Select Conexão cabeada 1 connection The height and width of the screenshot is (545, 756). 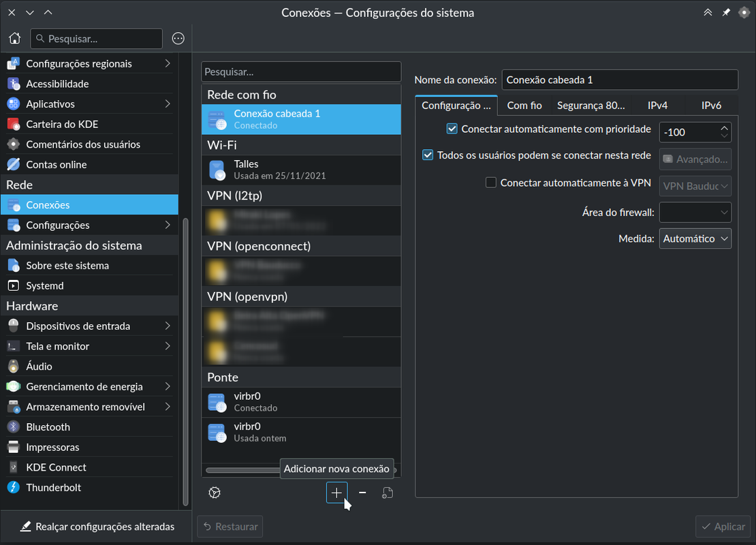tap(301, 119)
